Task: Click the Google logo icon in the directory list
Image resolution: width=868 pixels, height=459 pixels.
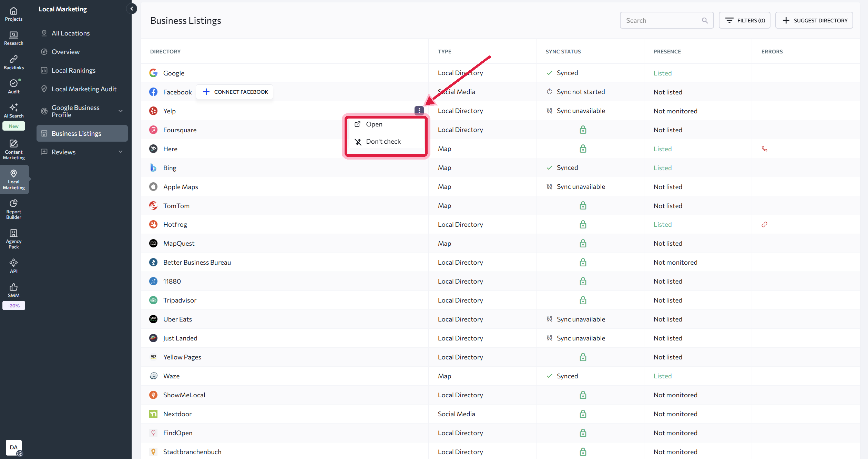Action: [153, 73]
